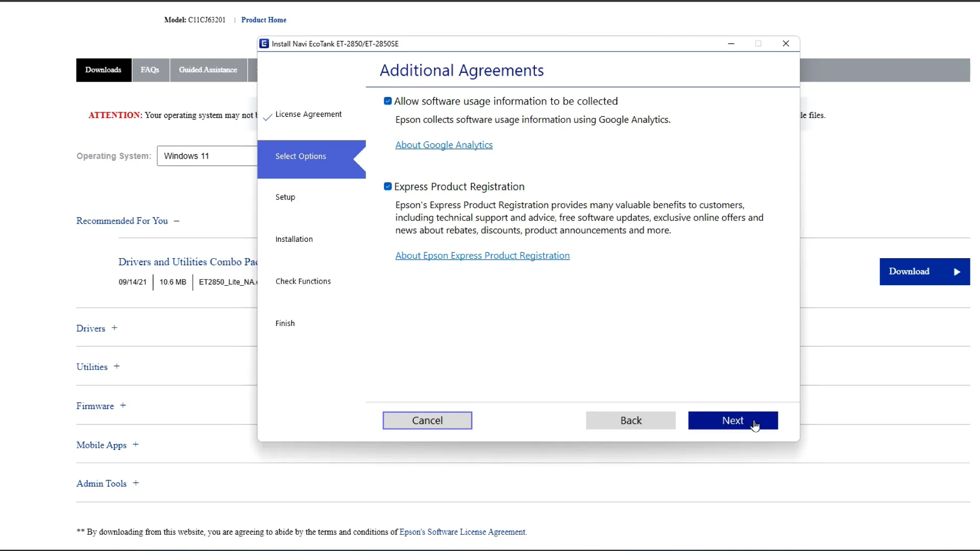Expand the Drivers section

coord(114,328)
